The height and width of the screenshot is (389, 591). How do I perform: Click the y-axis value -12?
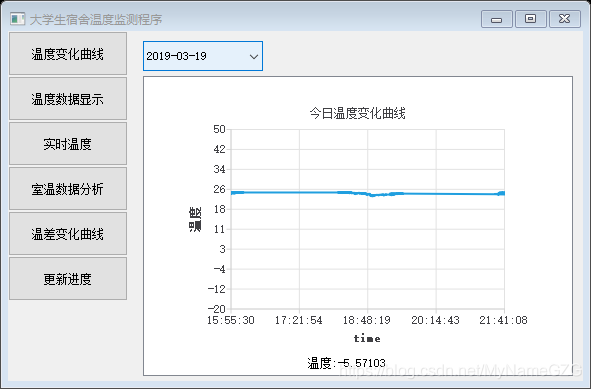pos(217,289)
